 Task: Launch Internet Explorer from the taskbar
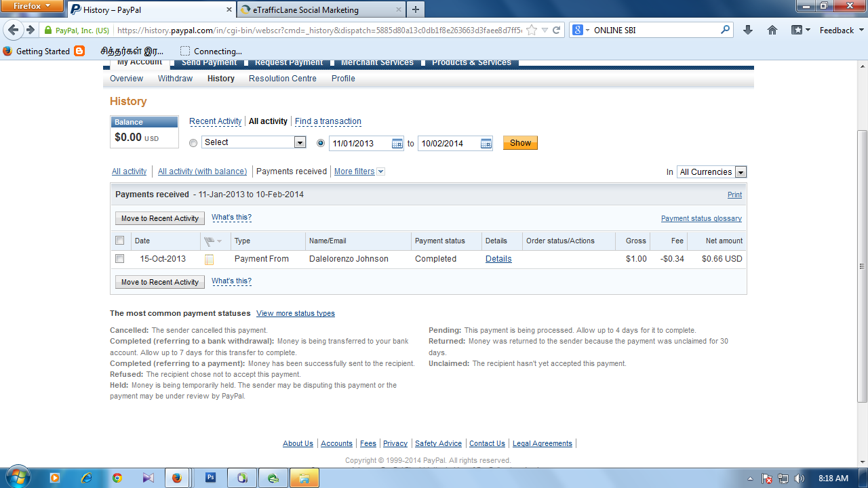click(87, 478)
